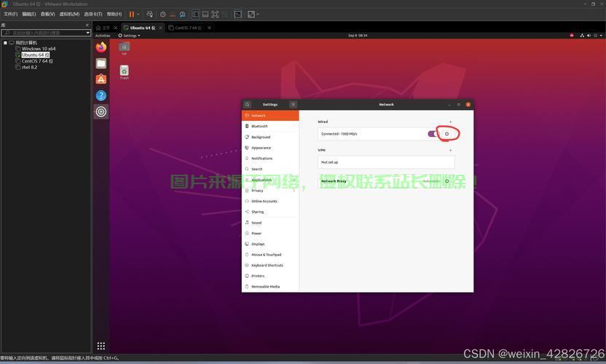Open the Settings app menu in top bar
The image size is (606, 364).
click(x=130, y=35)
